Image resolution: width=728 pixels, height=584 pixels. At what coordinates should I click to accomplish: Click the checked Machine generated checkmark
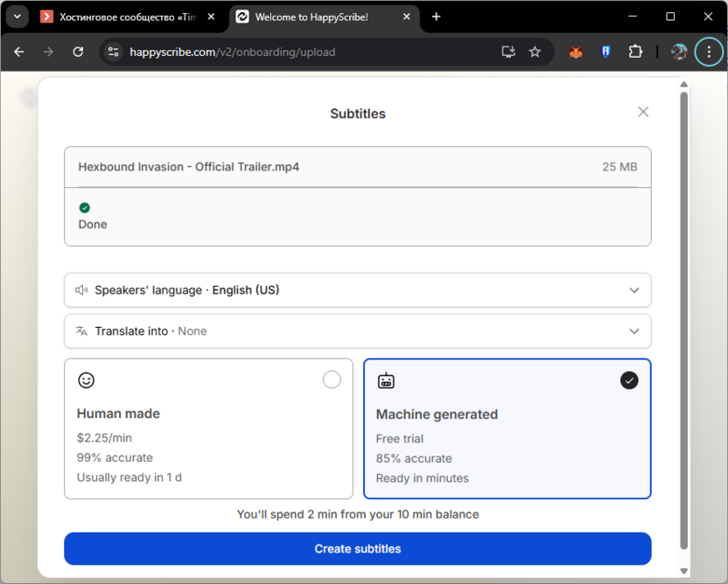pyautogui.click(x=629, y=380)
